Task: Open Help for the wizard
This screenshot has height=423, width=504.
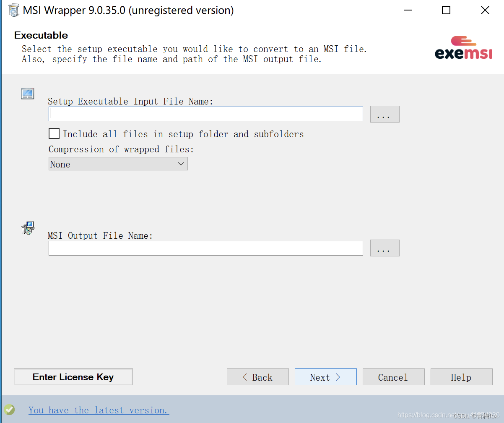Action: coord(462,377)
